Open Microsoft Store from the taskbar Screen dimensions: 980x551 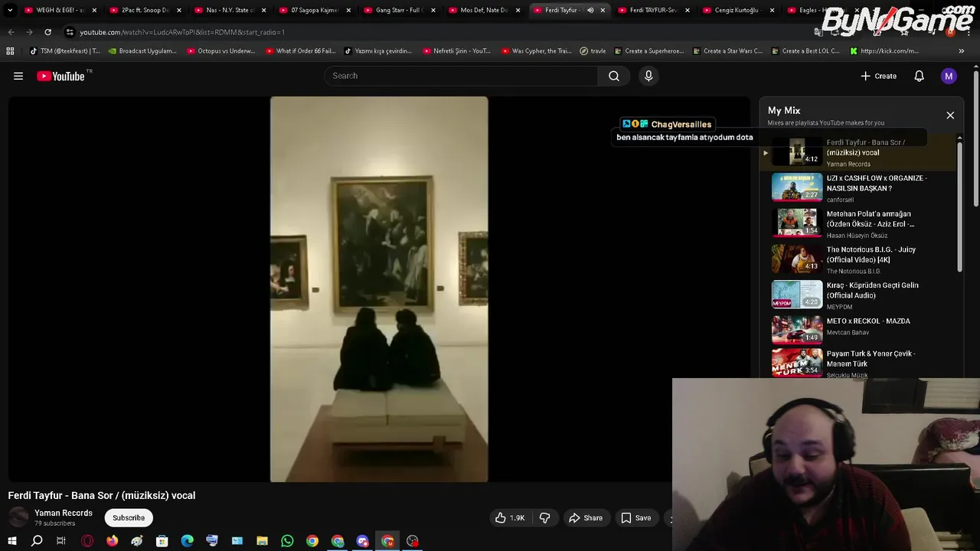point(162,541)
